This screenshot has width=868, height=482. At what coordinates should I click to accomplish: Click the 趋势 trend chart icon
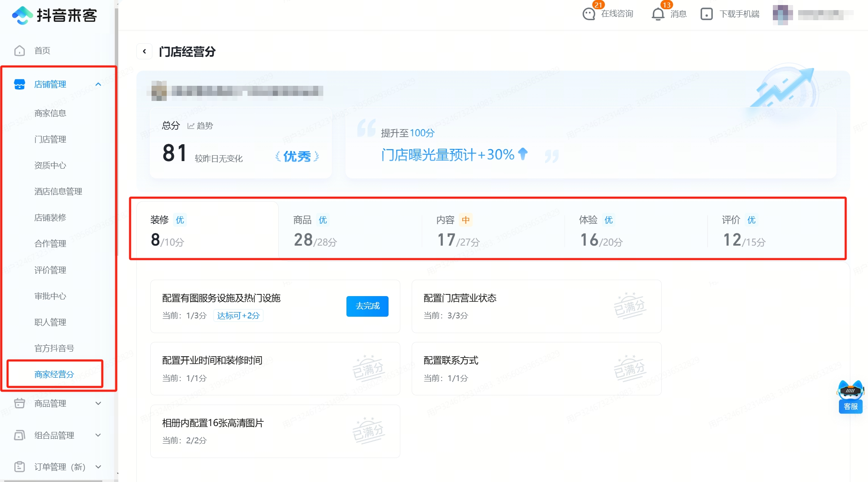pos(191,126)
